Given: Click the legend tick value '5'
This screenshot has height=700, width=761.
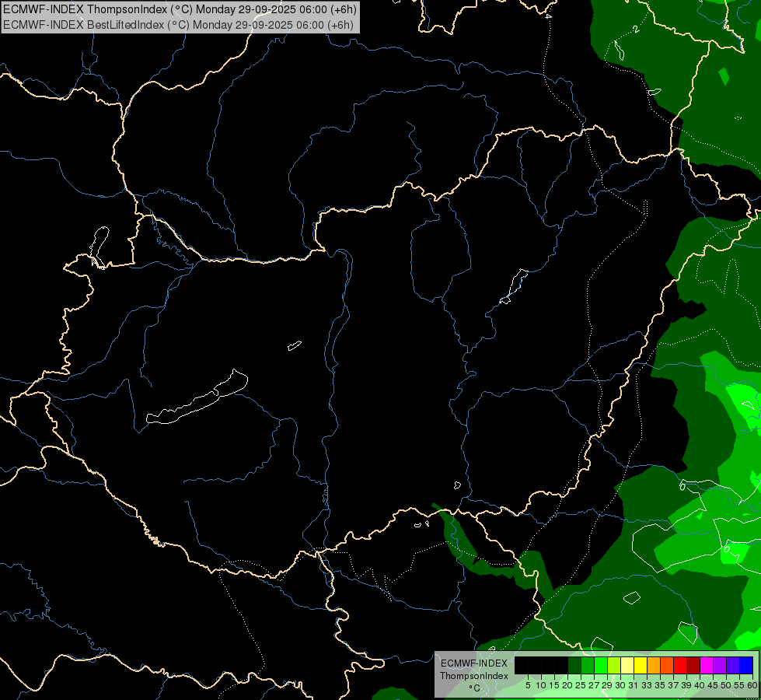Looking at the screenshot, I should (x=528, y=685).
